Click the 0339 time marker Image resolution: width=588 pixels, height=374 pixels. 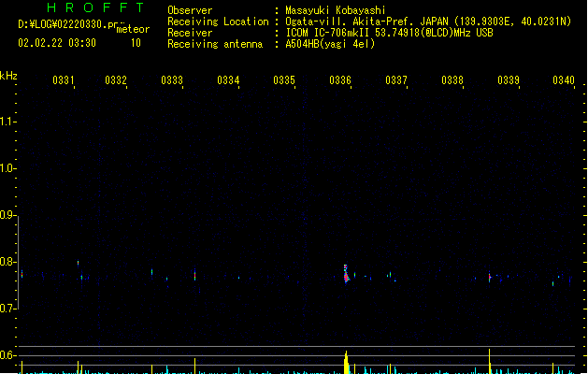coord(509,80)
